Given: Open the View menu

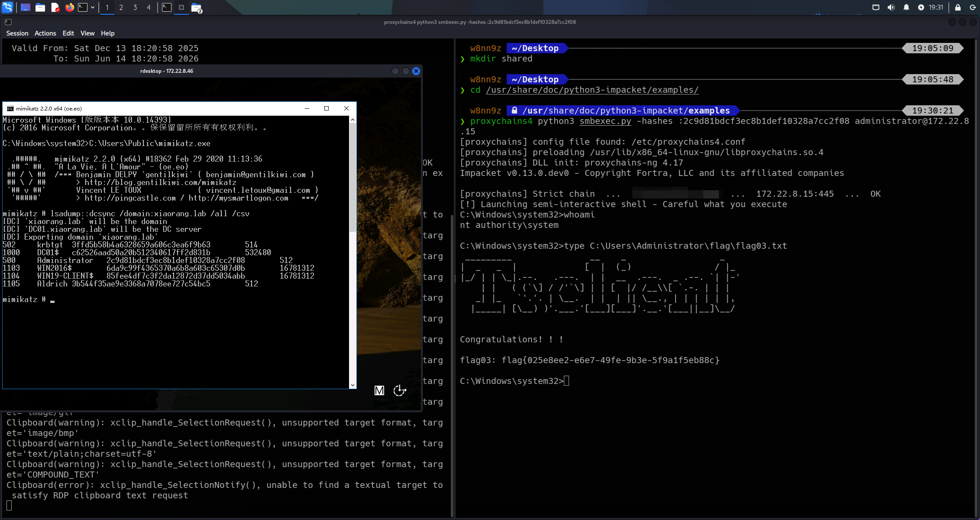Looking at the screenshot, I should tap(87, 33).
